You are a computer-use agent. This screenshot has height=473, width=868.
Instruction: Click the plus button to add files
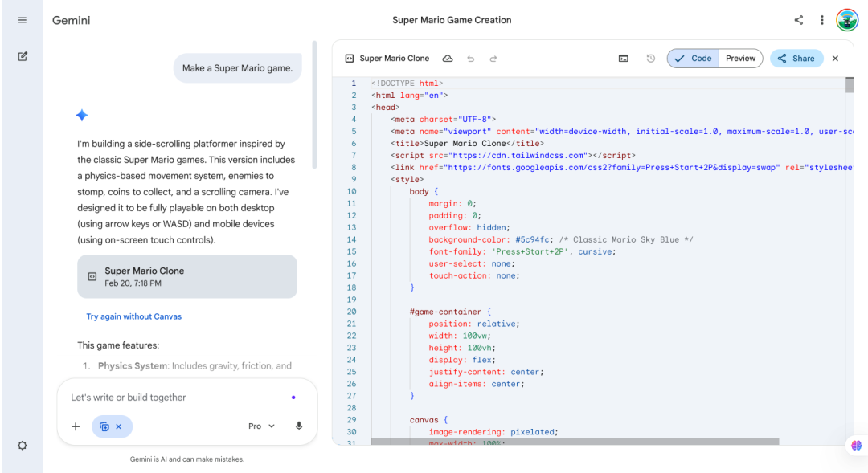click(76, 426)
